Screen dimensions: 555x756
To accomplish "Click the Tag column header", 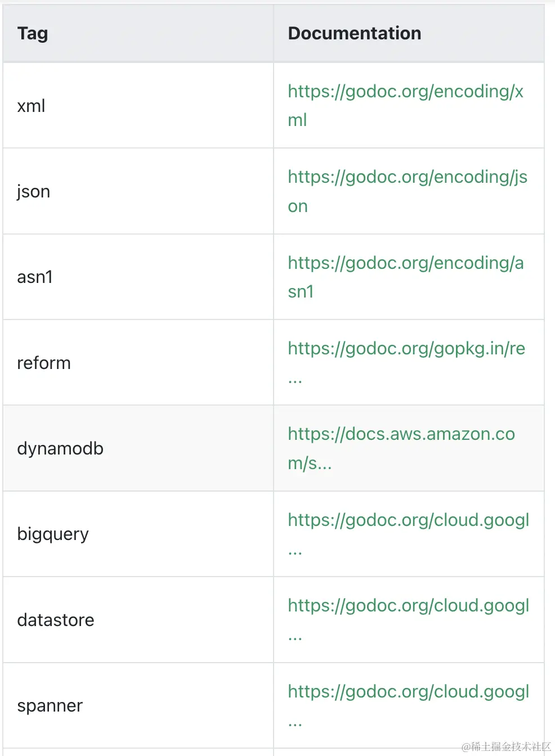I will [33, 33].
